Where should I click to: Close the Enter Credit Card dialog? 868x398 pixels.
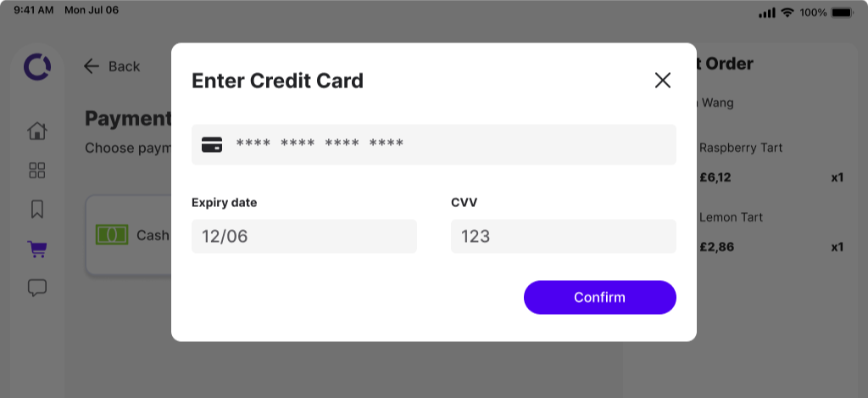pos(662,81)
